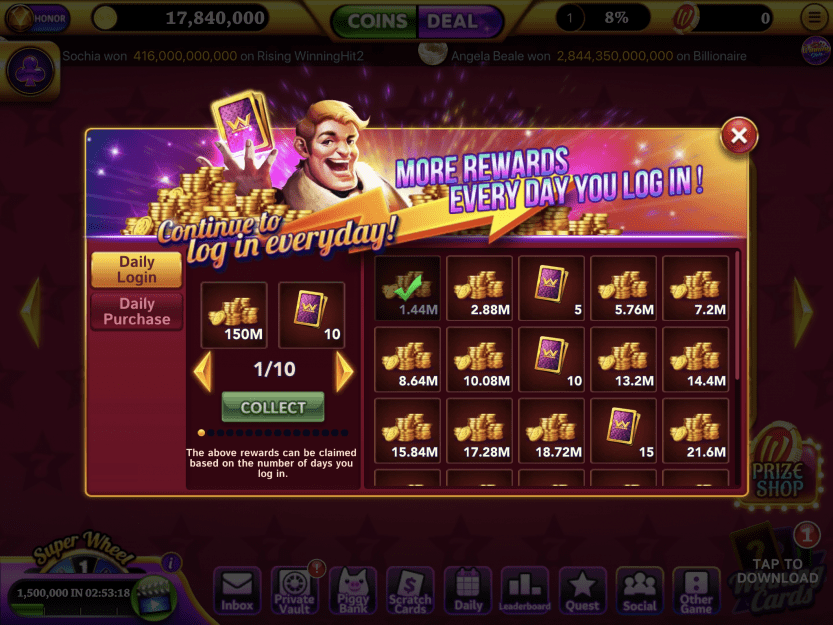Select the Daily Purchase tab
Viewport: 833px width, 625px height.
point(137,311)
